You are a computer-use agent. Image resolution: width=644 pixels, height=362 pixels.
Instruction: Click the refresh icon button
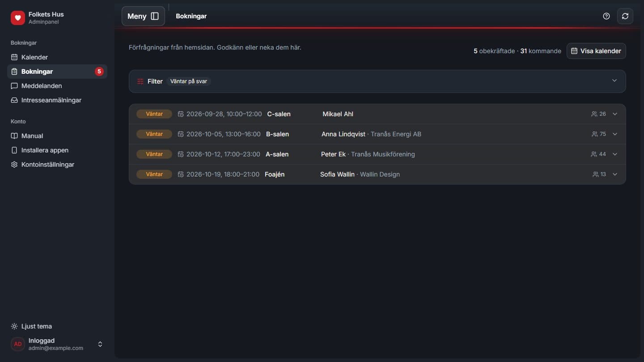coord(625,16)
